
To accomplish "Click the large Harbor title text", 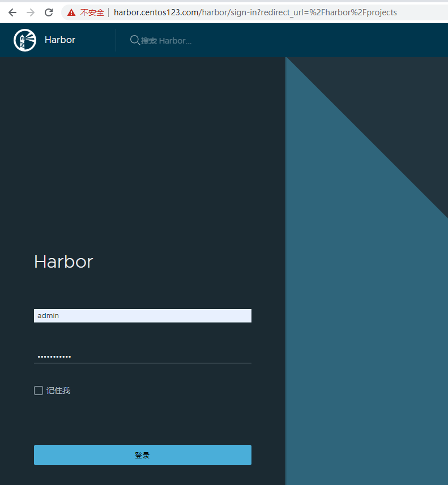I will pos(63,261).
